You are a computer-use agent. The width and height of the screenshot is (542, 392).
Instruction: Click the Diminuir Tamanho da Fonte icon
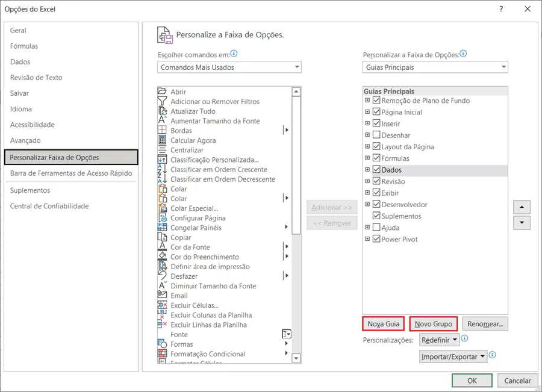(x=162, y=285)
